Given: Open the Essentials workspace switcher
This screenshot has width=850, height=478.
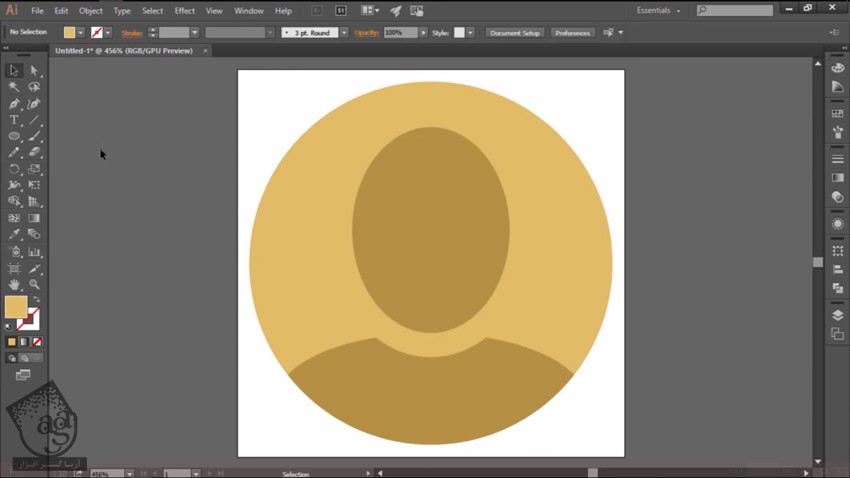Looking at the screenshot, I should 658,10.
